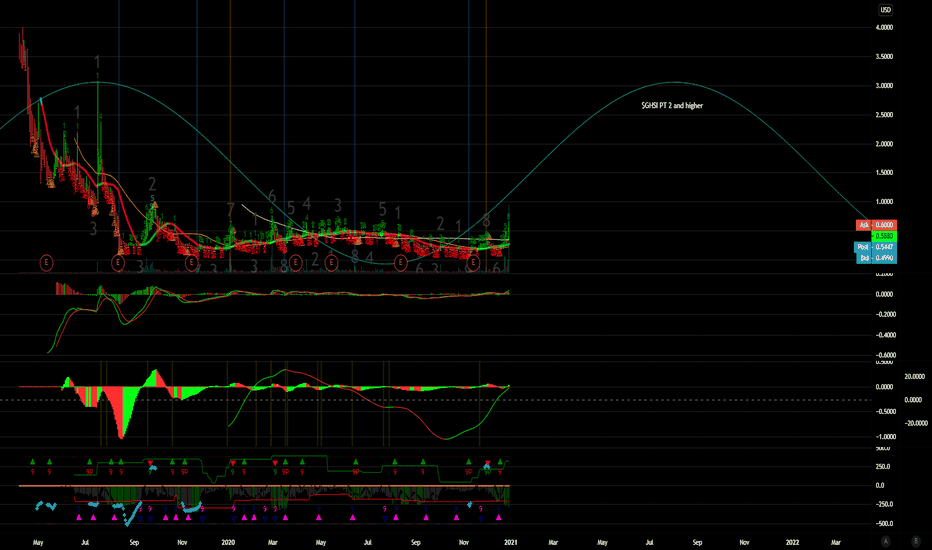Click the green 0.5880 last price label
This screenshot has width=932, height=550.
tap(884, 236)
